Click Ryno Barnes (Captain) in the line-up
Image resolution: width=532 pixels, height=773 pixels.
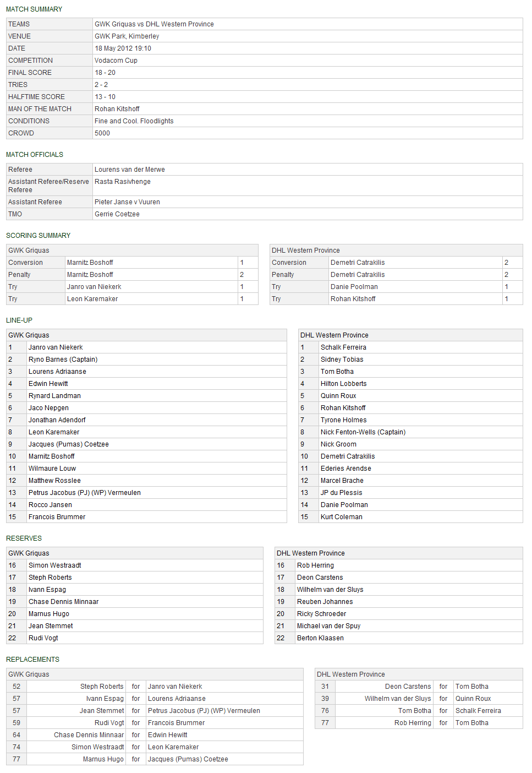pos(63,360)
